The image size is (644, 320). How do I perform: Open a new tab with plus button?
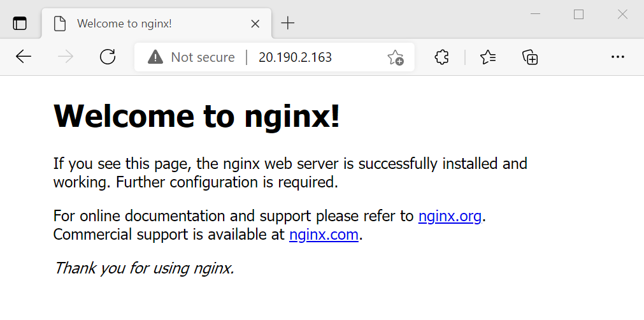click(x=288, y=23)
